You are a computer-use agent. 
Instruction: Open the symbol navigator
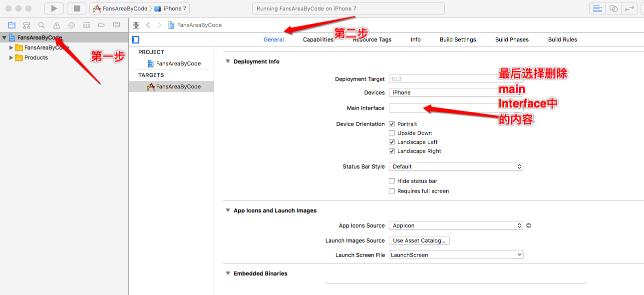pos(27,25)
